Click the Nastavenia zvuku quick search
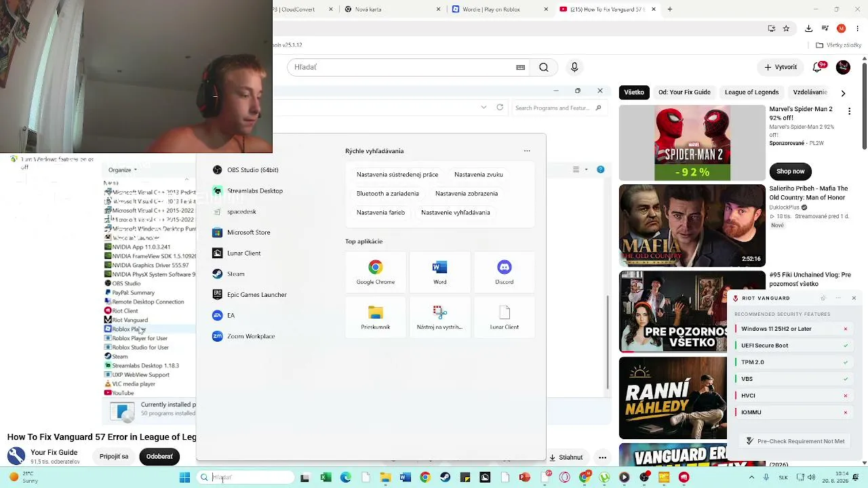 (479, 175)
